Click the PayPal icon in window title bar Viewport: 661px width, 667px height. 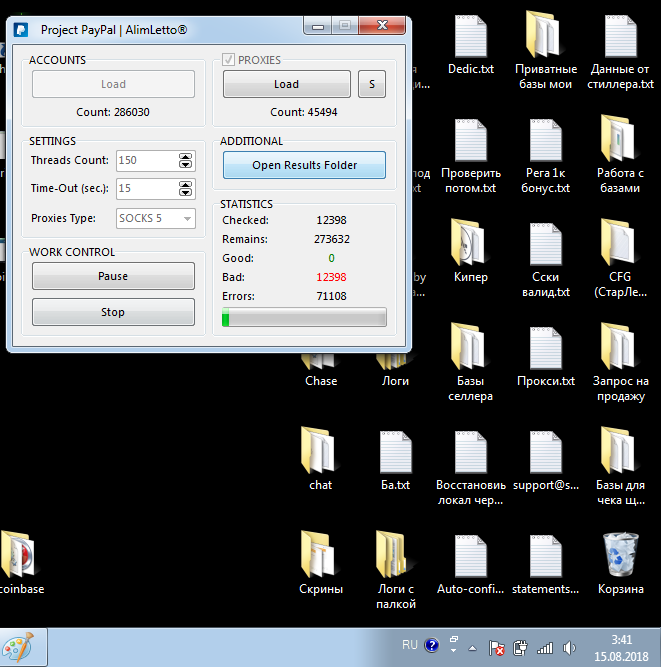pos(21,30)
